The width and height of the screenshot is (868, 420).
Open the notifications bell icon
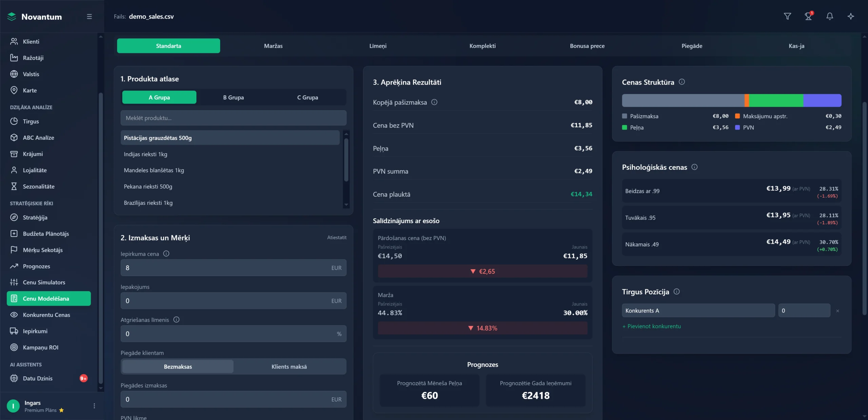[x=830, y=16]
